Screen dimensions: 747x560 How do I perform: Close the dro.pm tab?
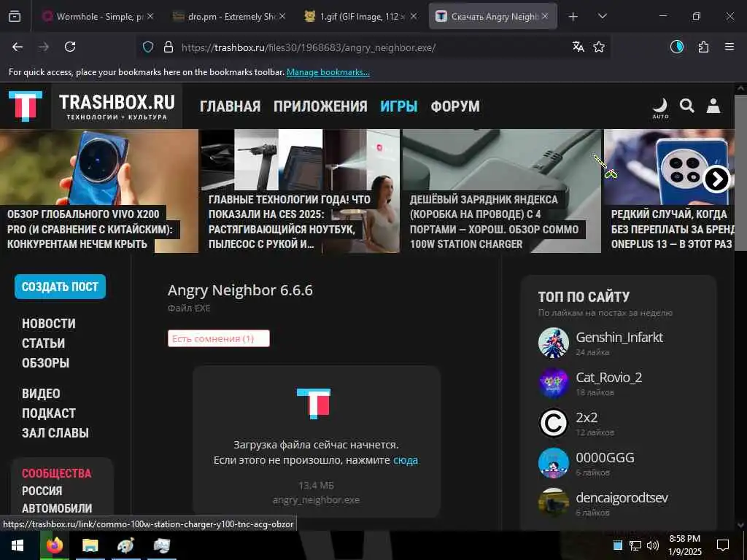coord(282,16)
